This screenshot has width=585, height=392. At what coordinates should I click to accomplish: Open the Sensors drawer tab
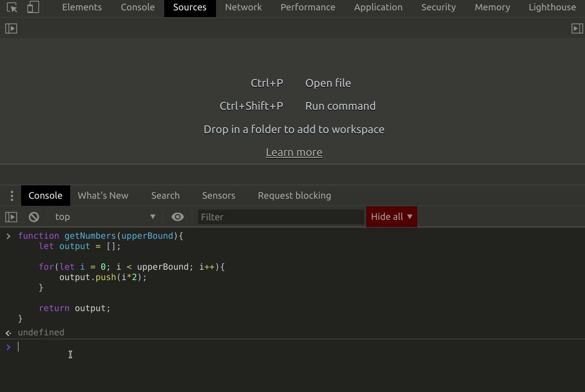(219, 196)
